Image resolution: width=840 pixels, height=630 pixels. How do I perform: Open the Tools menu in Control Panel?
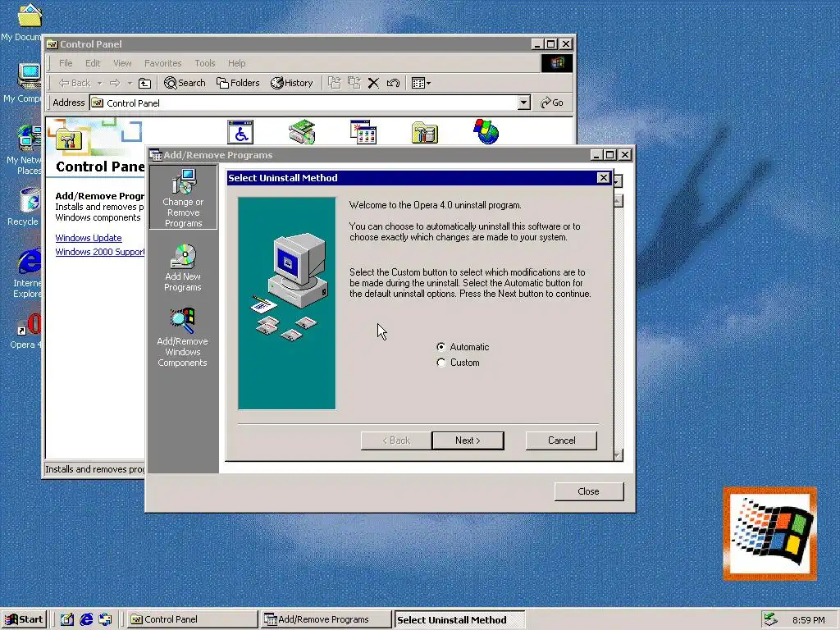coord(204,63)
